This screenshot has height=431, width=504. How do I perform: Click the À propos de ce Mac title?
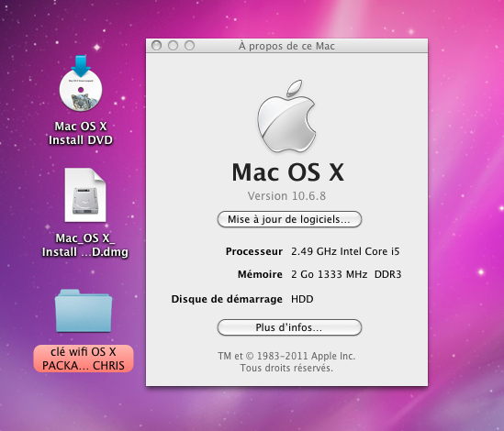pos(286,46)
